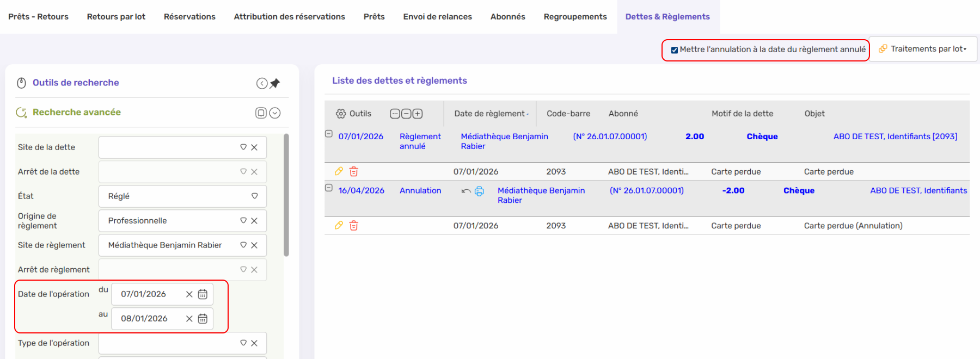Delete the Carte perdue (Annulation) line
The width and height of the screenshot is (980, 359).
coord(354,226)
